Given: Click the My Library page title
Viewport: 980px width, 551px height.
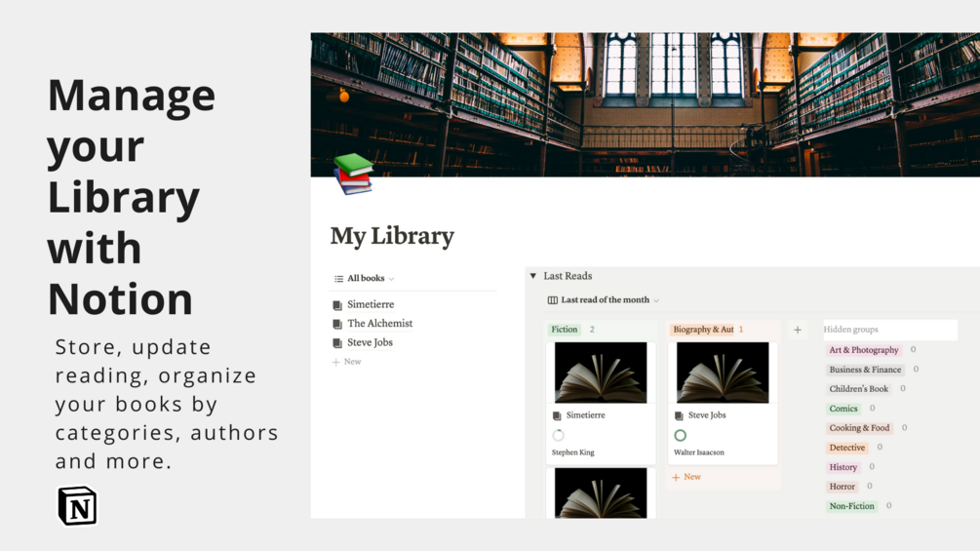Looking at the screenshot, I should click(392, 236).
